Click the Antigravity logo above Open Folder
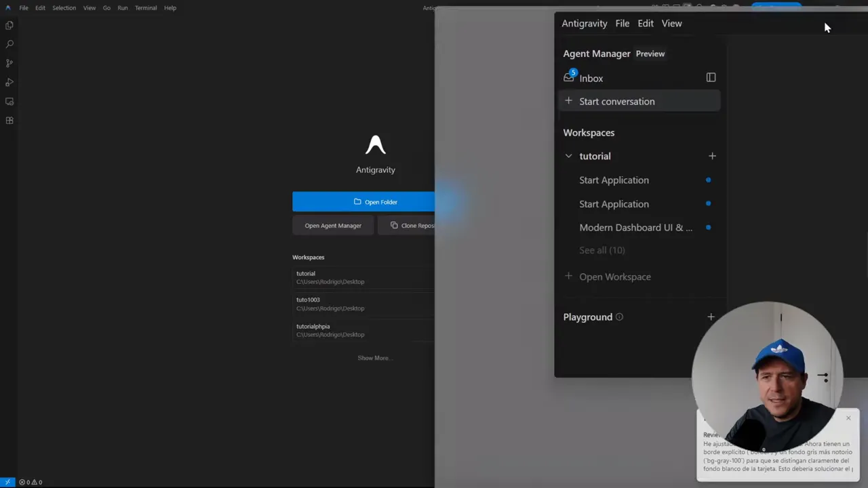This screenshot has height=488, width=868. coord(375,144)
